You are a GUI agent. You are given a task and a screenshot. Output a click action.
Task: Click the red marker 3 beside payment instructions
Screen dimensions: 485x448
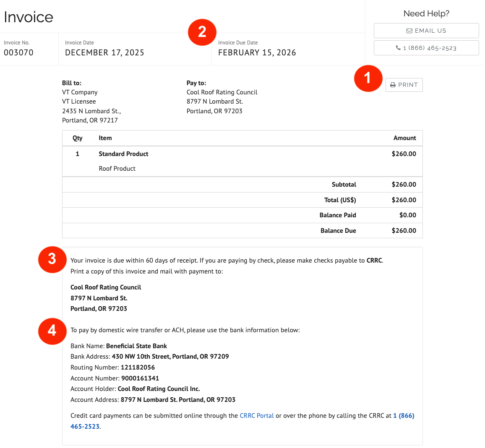pos(52,260)
